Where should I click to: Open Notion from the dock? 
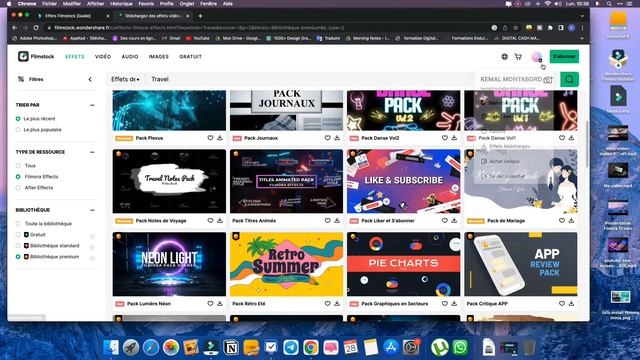[231, 348]
